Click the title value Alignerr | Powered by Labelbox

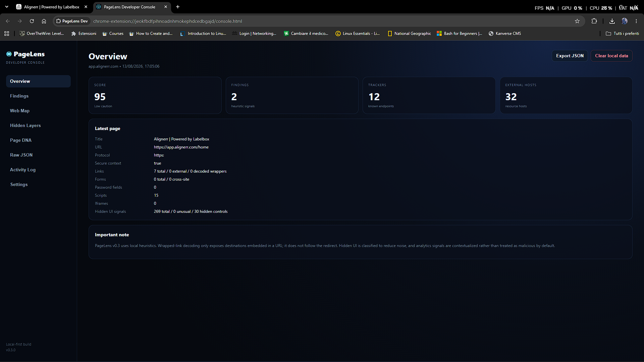pos(181,139)
